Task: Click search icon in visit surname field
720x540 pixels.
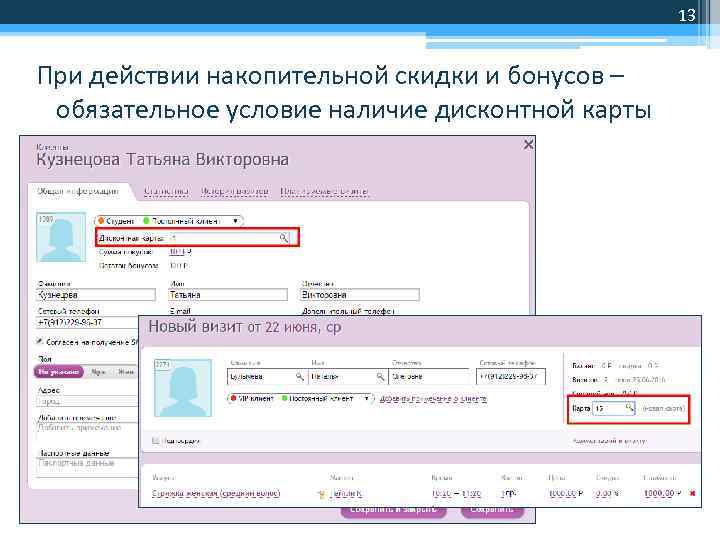Action: [300, 377]
